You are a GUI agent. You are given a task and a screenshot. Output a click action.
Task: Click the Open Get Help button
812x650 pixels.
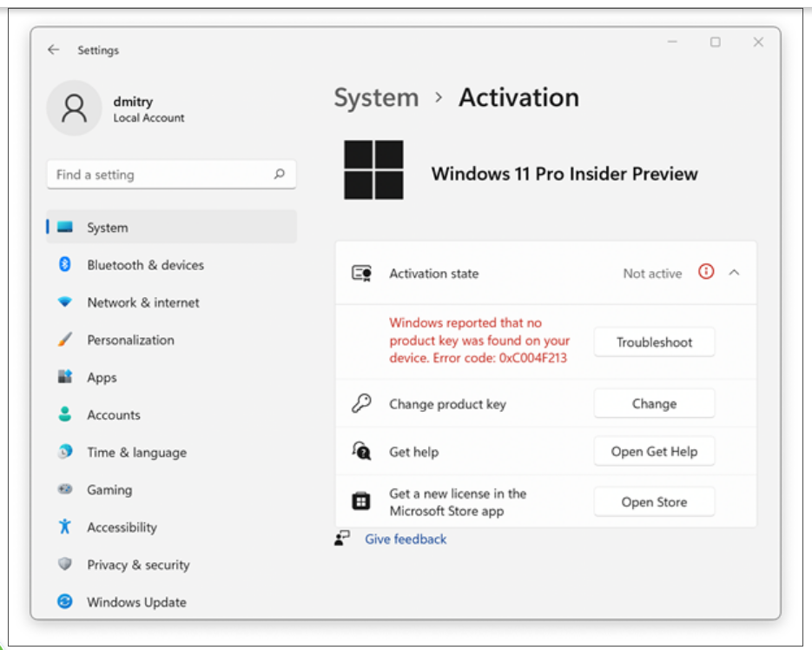click(654, 452)
